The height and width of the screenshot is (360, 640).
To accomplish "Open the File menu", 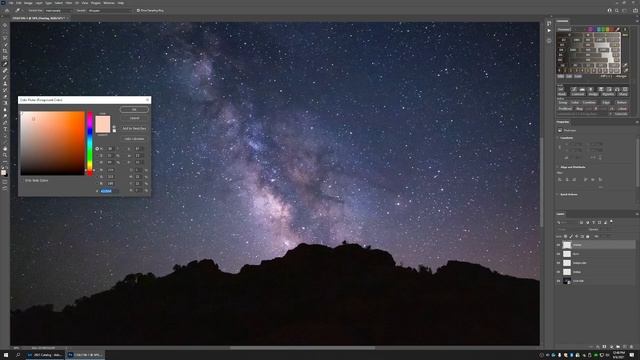I will pos(11,3).
